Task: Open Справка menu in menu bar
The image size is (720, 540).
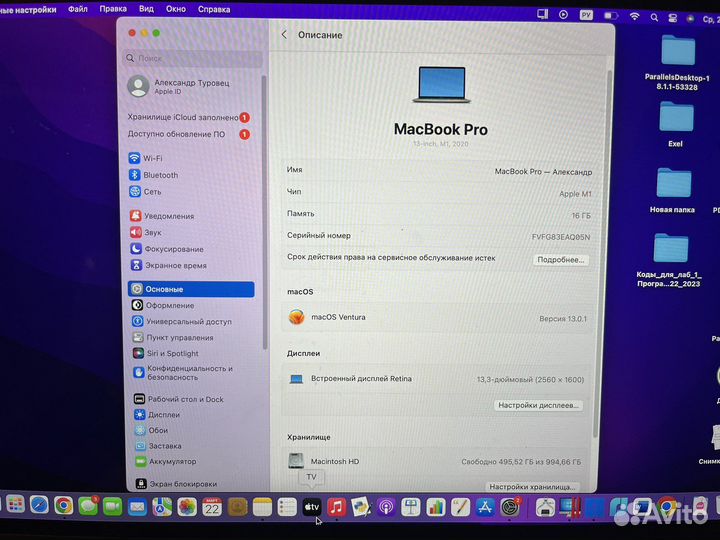Action: pyautogui.click(x=214, y=10)
